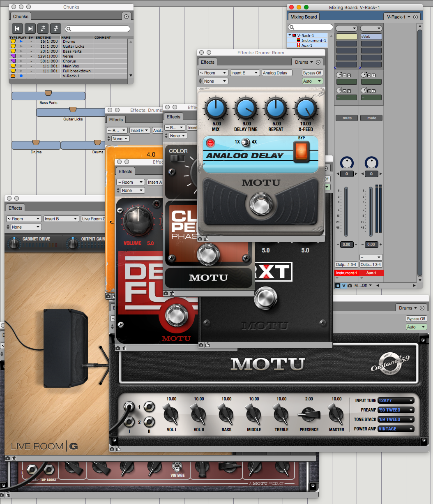Select the Chunks tab
Image resolution: width=433 pixels, height=504 pixels.
21,16
